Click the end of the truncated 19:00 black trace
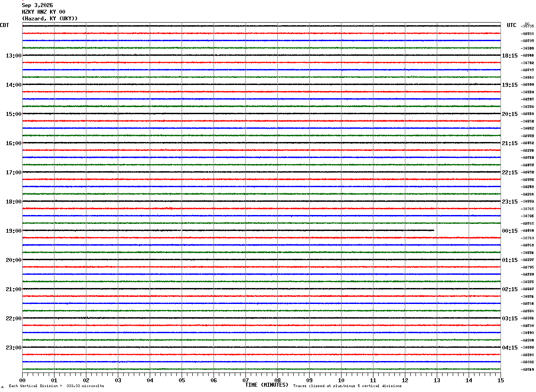This screenshot has width=536, height=392. [x=434, y=230]
